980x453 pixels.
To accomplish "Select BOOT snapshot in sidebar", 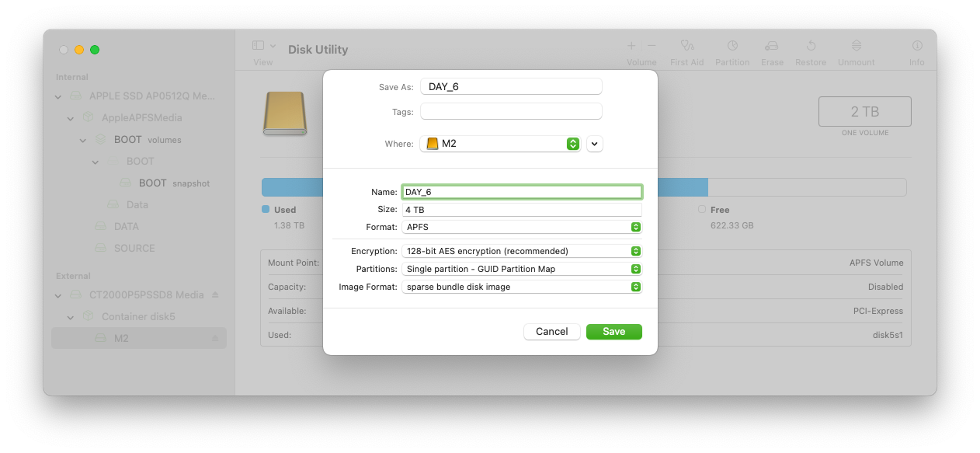I will point(139,183).
